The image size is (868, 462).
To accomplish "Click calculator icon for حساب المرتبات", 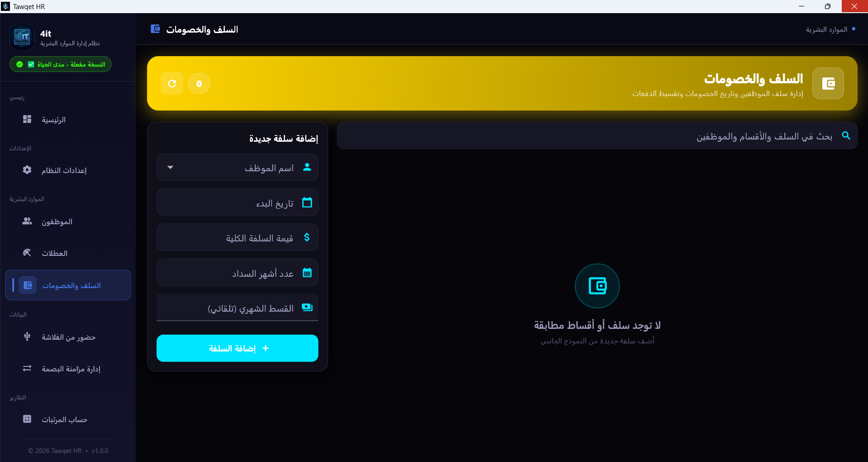I will [27, 419].
